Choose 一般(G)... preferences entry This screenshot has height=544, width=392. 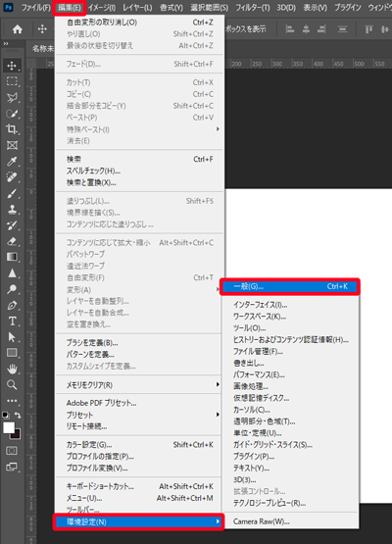[290, 286]
